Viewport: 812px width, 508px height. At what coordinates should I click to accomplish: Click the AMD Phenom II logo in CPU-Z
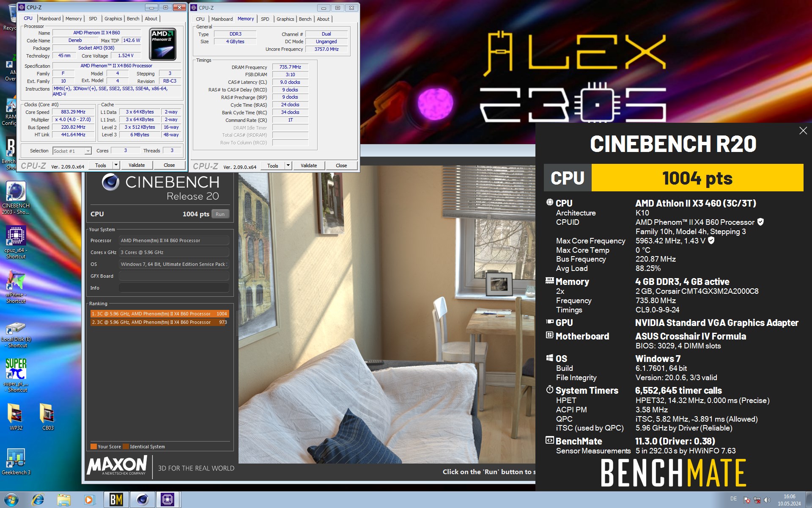[163, 44]
